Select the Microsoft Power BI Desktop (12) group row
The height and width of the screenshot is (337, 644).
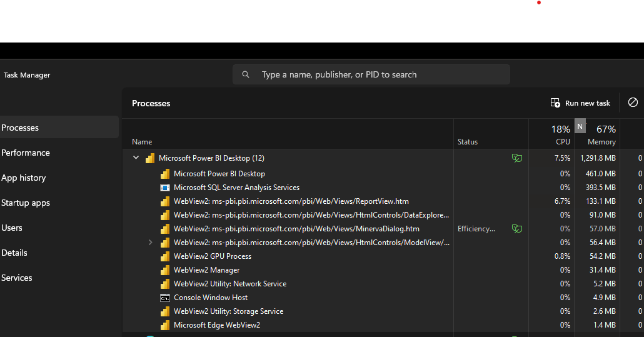[x=383, y=158]
